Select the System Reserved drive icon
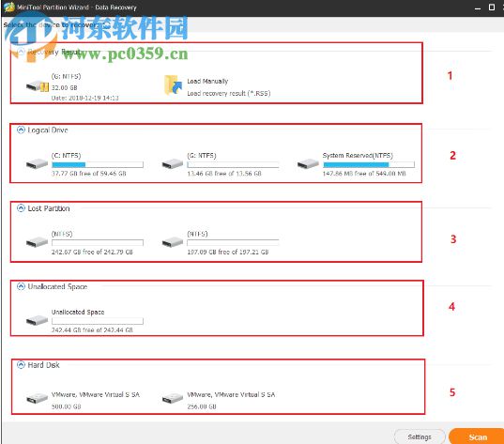Image resolution: width=504 pixels, height=444 pixels. [x=308, y=163]
